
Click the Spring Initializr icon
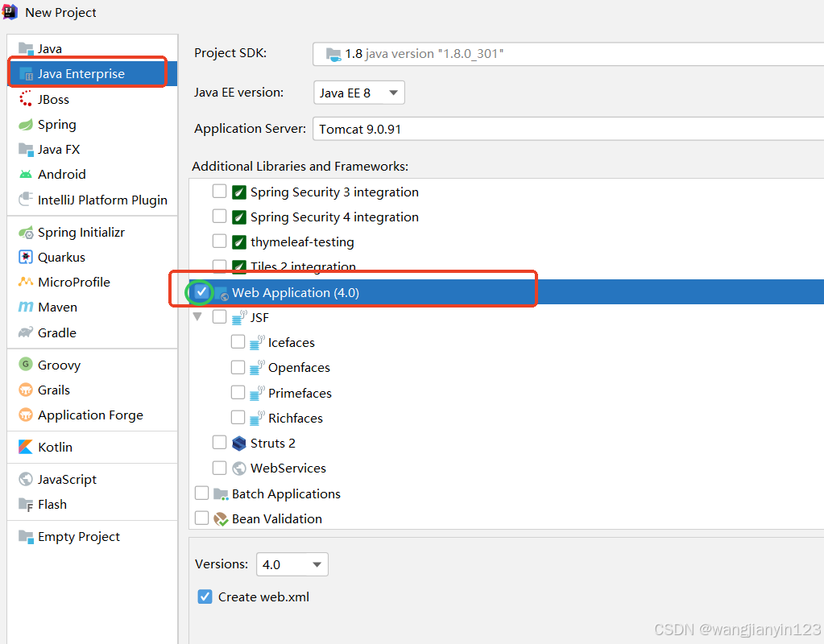pyautogui.click(x=26, y=232)
